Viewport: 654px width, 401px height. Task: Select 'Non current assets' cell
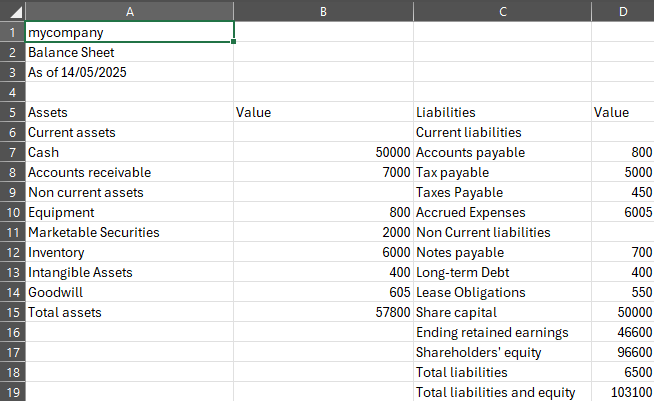[x=130, y=192]
